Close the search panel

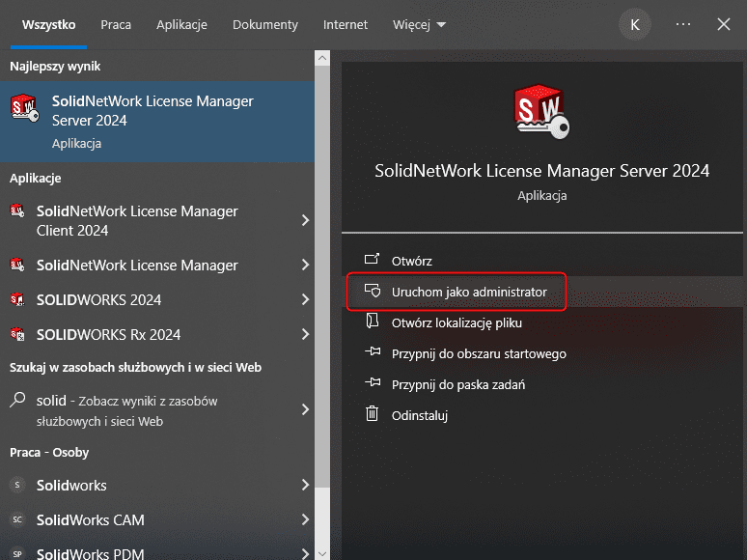[724, 24]
